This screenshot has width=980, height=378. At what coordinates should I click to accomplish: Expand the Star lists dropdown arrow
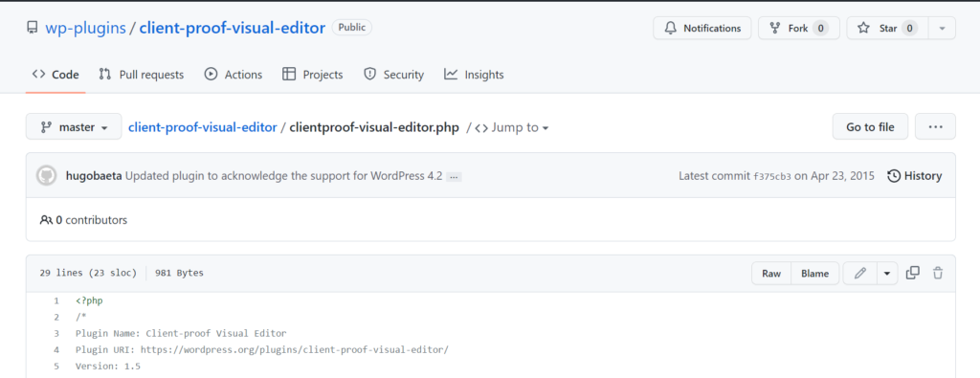click(x=943, y=28)
